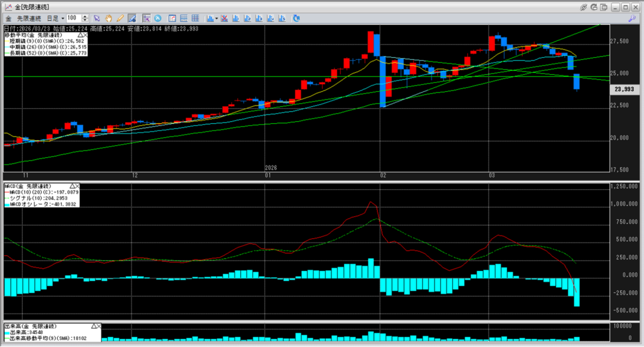Screen dimensions: 644x347
Task: Toggle the link chain icon in title bar
Action: click(584, 6)
